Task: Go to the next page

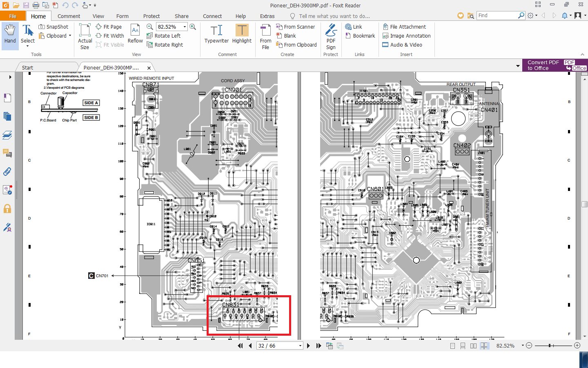Action: 308,346
